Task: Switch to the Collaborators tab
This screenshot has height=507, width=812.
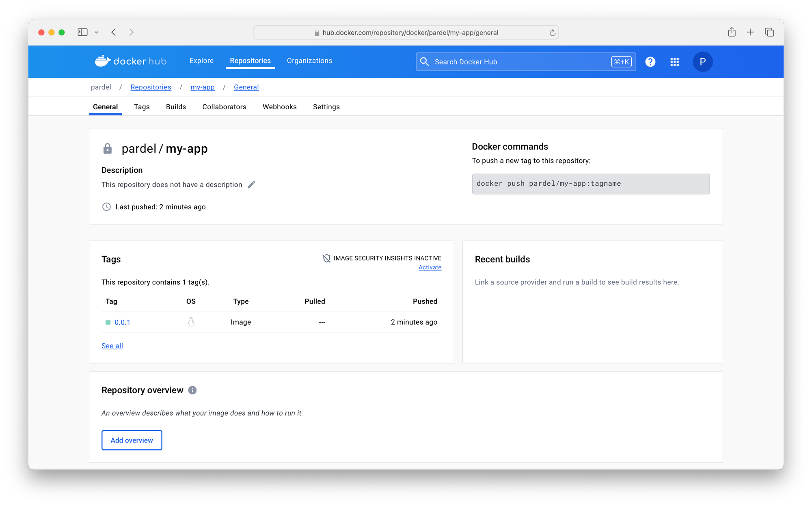Action: 224,107
